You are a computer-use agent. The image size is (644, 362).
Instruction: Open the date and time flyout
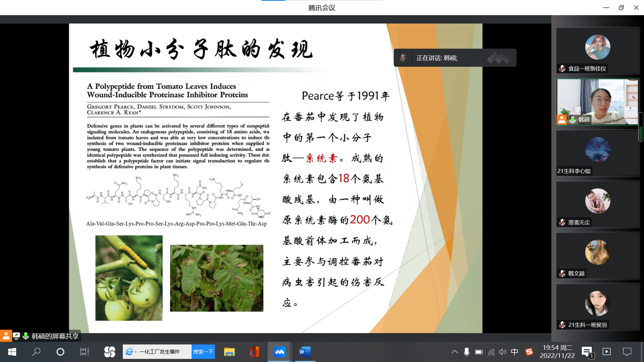coord(557,352)
